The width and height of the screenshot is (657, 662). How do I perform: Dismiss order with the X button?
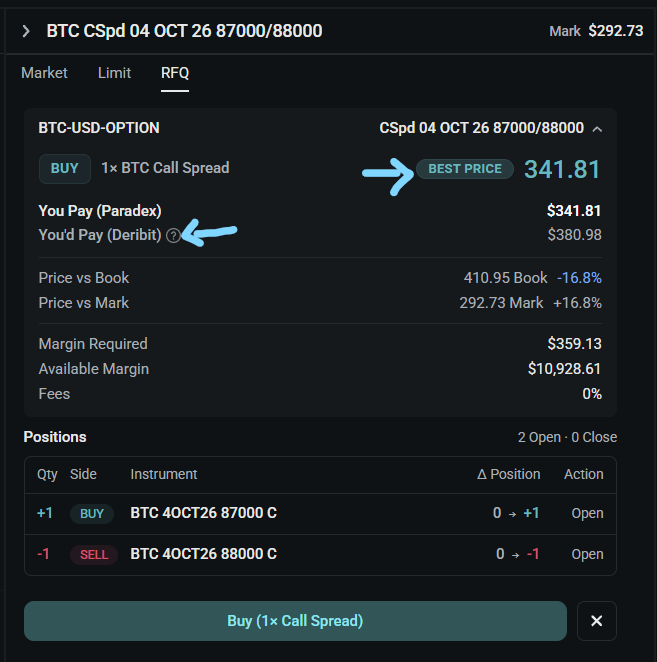point(596,621)
